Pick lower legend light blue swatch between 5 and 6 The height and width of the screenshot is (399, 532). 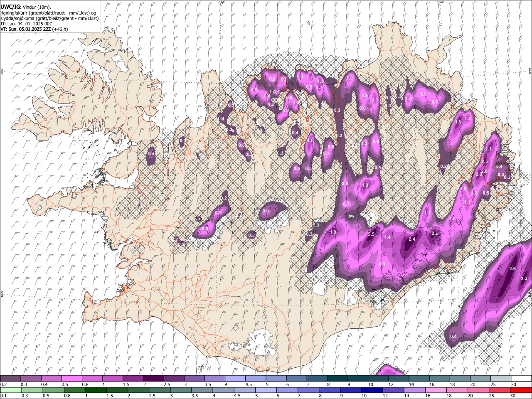[x=266, y=390]
